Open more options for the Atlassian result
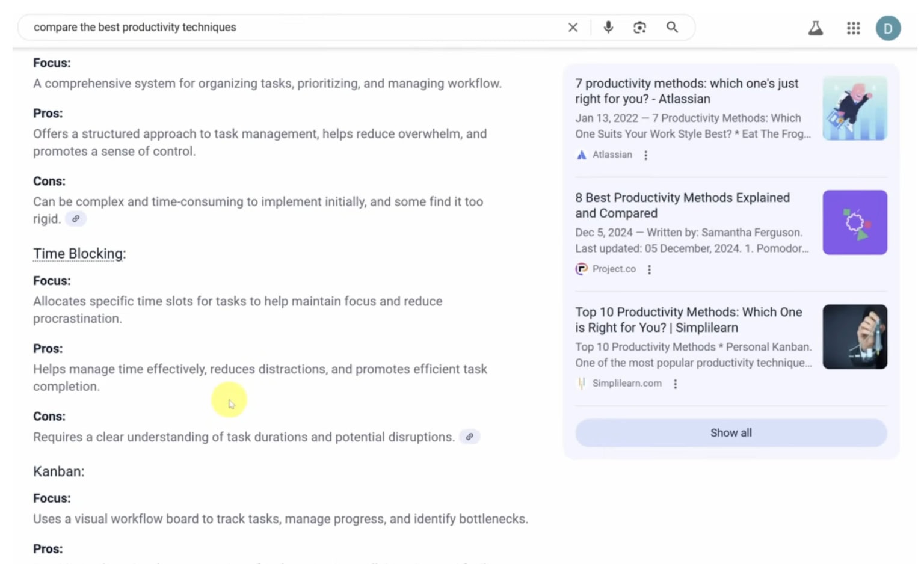The width and height of the screenshot is (924, 564). pos(645,155)
